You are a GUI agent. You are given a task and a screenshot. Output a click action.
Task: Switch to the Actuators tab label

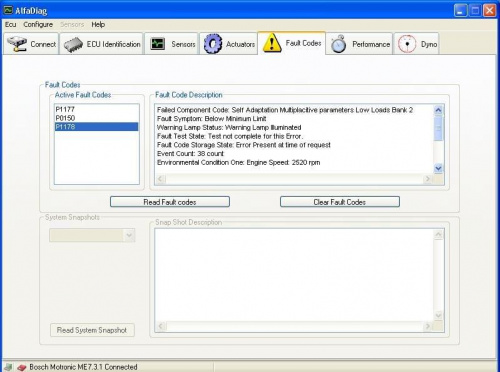pyautogui.click(x=240, y=44)
